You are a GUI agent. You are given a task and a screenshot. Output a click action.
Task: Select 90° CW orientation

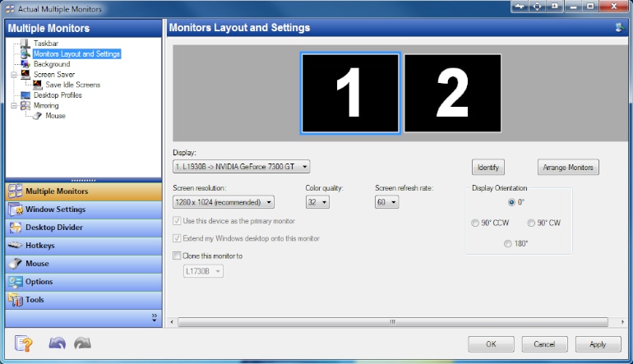(531, 223)
